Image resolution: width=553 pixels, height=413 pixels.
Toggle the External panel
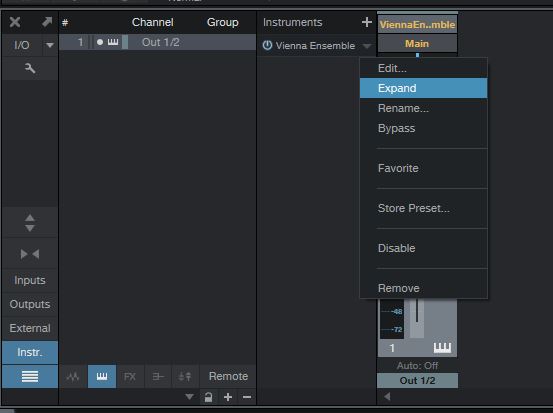tap(30, 328)
